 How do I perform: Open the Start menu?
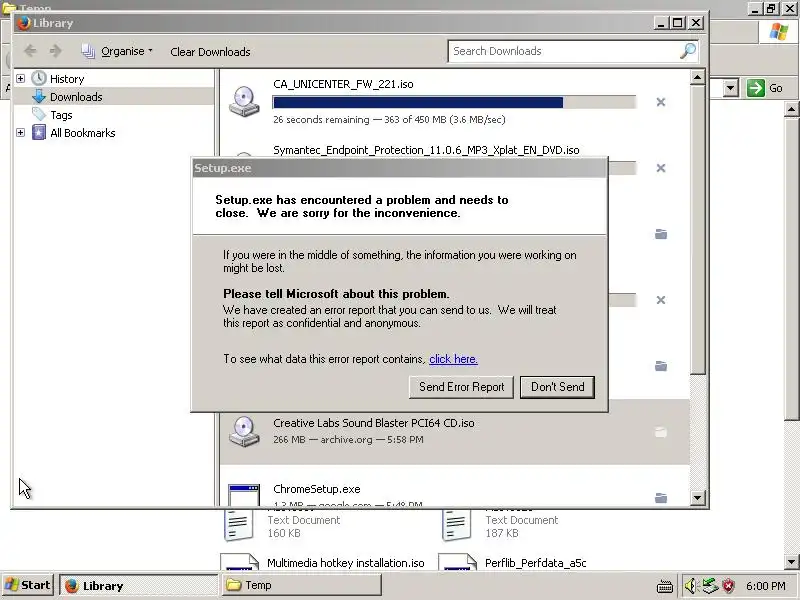[x=27, y=585]
